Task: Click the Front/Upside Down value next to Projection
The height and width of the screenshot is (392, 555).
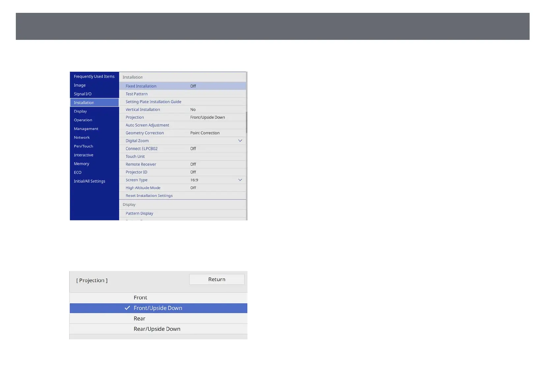Action: tap(208, 117)
